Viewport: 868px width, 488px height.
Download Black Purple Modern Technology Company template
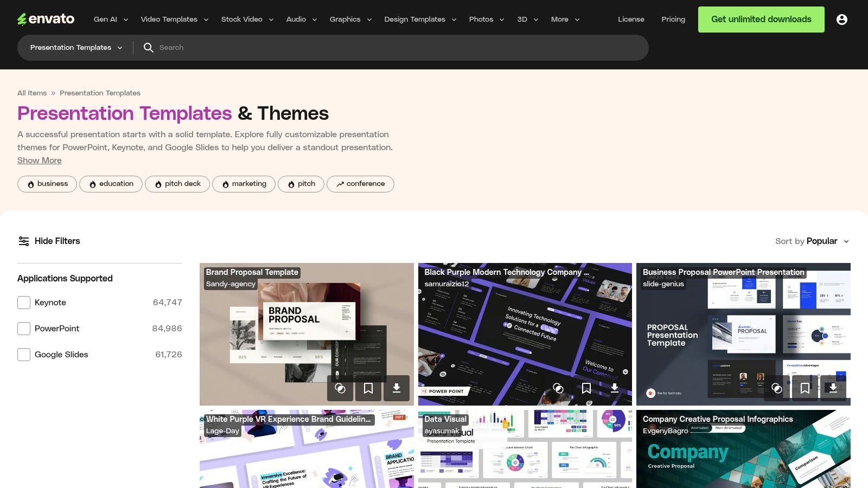click(615, 388)
